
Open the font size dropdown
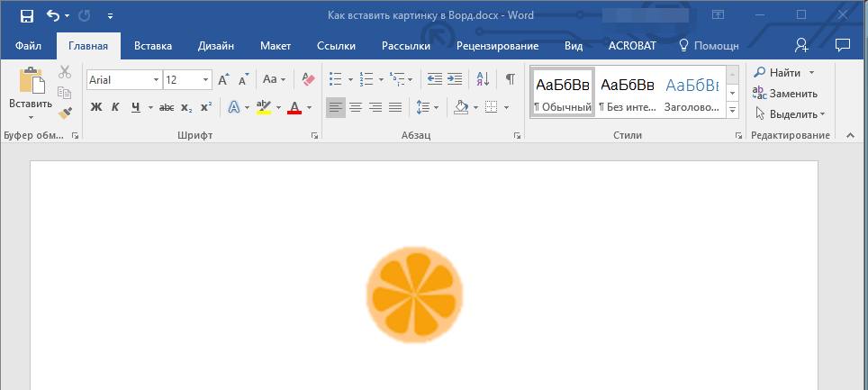206,80
